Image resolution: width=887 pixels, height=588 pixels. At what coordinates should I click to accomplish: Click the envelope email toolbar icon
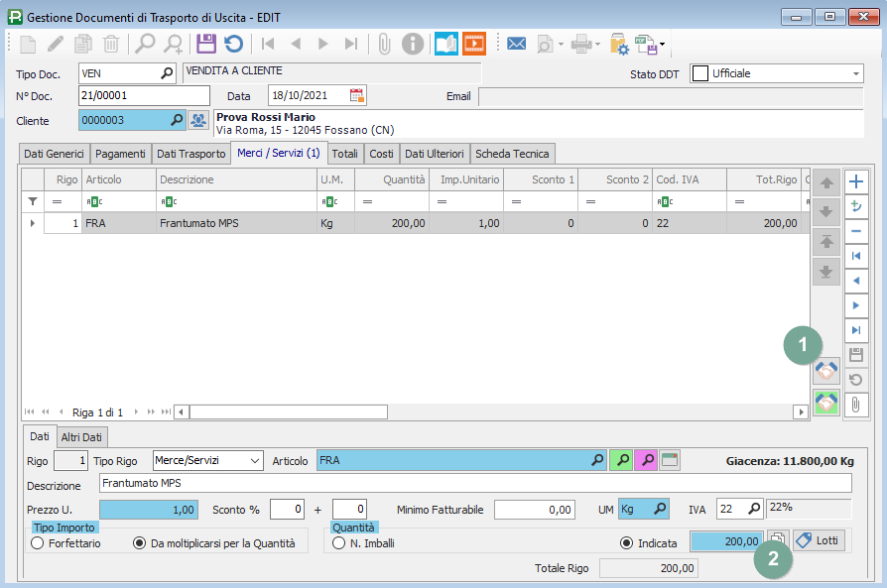coord(516,44)
